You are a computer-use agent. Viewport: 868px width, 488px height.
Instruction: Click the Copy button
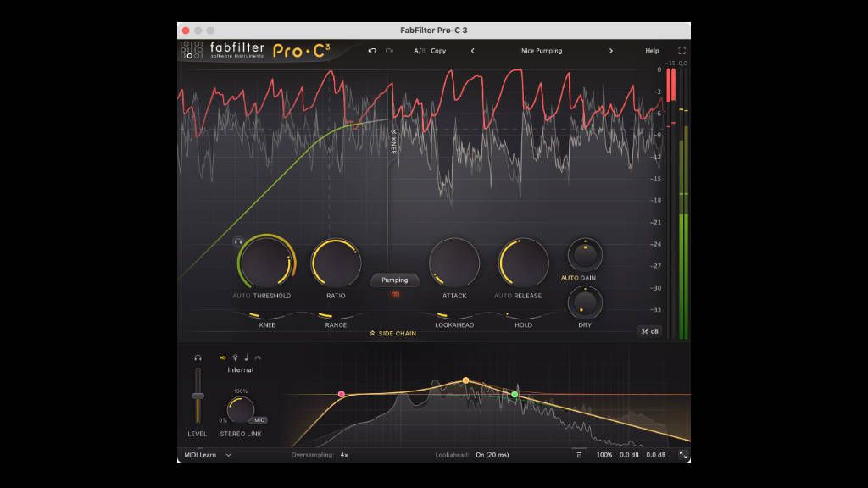click(x=438, y=51)
